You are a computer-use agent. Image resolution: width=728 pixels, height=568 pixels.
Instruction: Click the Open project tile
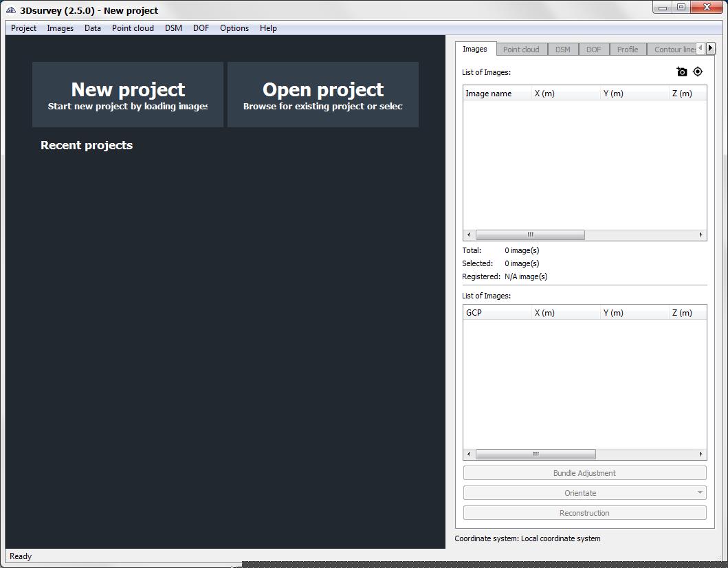tap(323, 94)
